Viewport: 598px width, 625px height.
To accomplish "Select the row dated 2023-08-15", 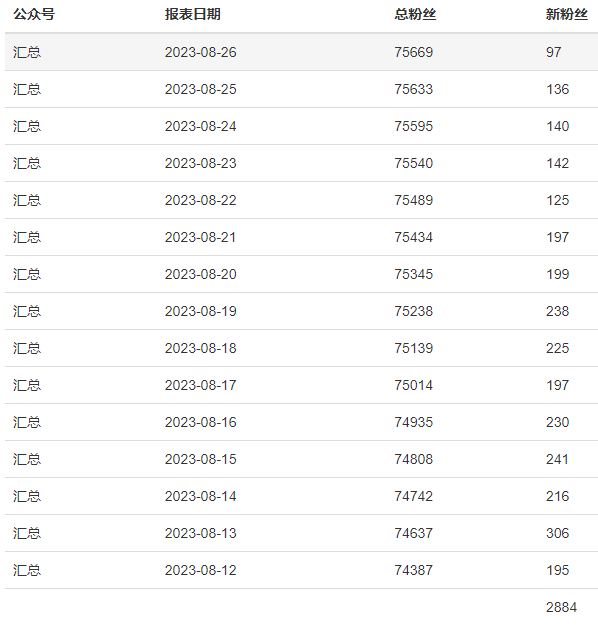I will 301,459.
